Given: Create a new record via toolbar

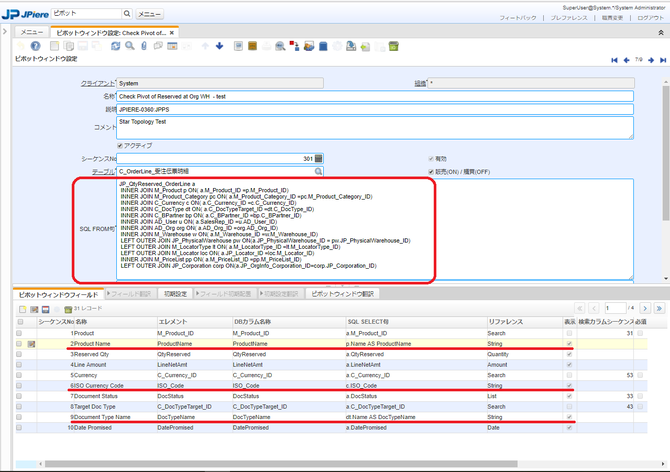Looking at the screenshot, I should coord(54,46).
